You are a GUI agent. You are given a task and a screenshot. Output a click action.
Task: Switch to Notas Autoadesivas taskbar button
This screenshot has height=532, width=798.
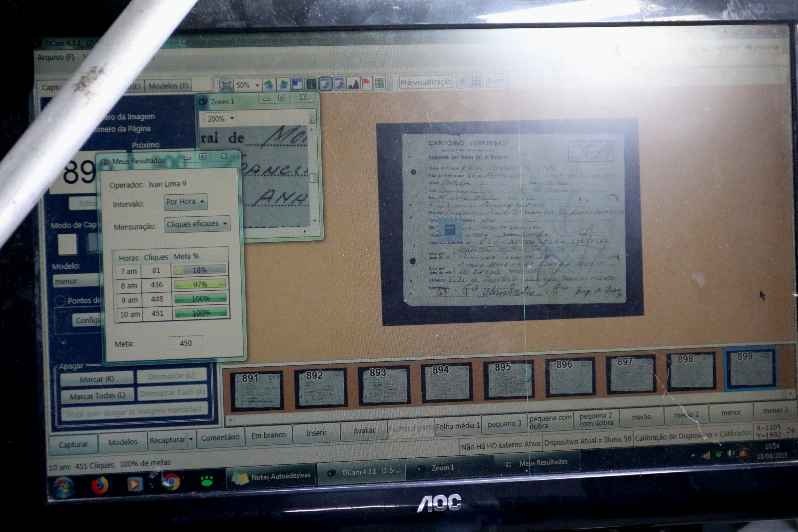click(271, 476)
